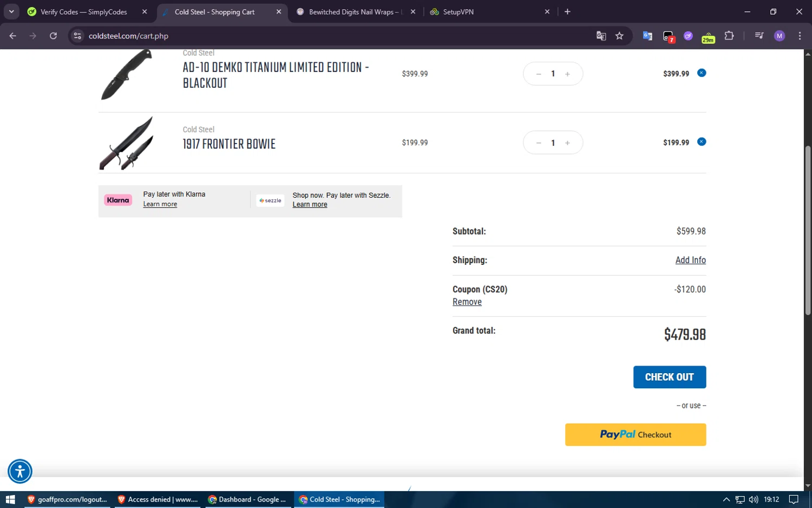View AD-10 Demko knife thumbnail image
The height and width of the screenshot is (508, 812).
coord(127,75)
